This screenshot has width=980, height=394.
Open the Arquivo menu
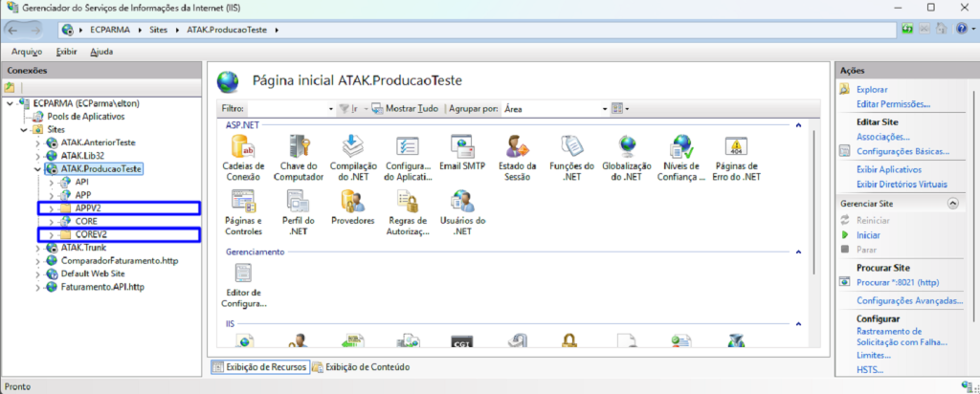[26, 52]
